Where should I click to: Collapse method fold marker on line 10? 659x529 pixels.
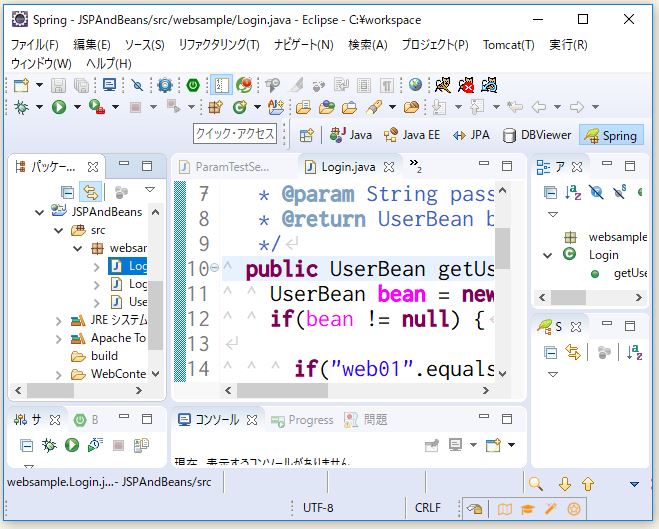tap(214, 268)
